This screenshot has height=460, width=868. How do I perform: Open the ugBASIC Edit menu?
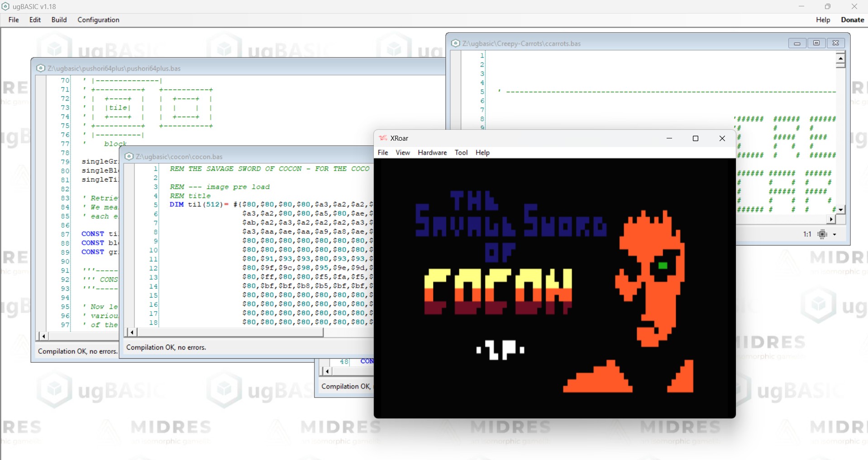(35, 20)
